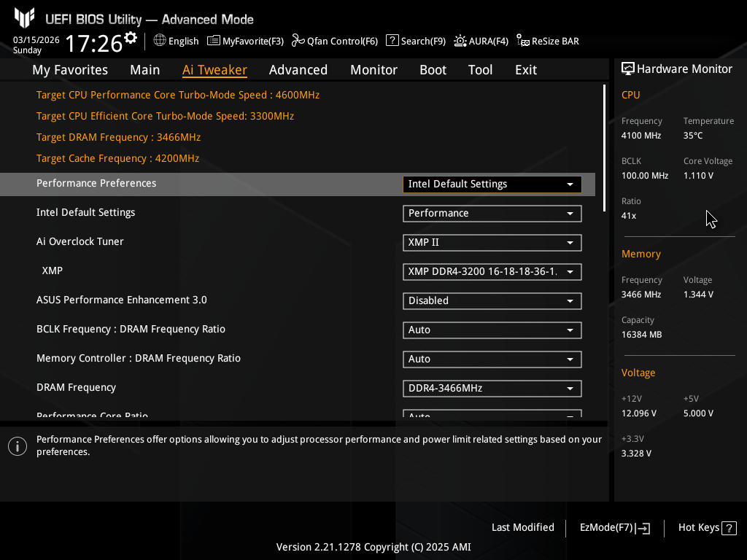Click Target Cache Frequency : 4200MHz text
The image size is (747, 560).
[x=117, y=158]
